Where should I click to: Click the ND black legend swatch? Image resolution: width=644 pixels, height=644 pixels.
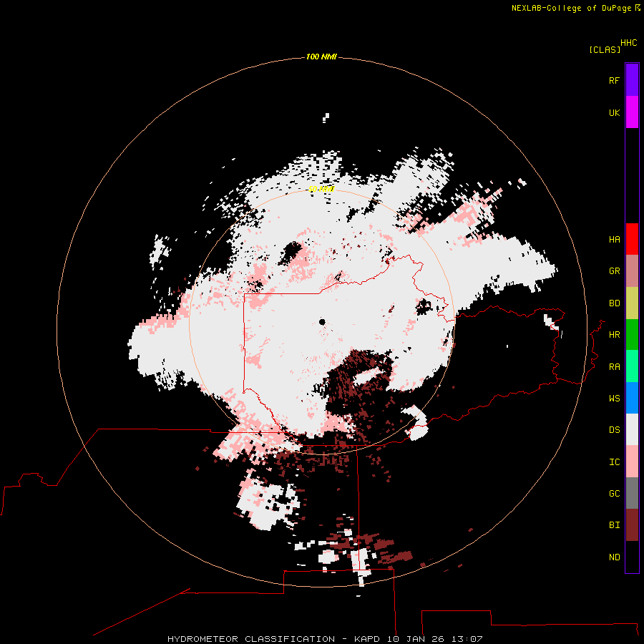(x=632, y=557)
